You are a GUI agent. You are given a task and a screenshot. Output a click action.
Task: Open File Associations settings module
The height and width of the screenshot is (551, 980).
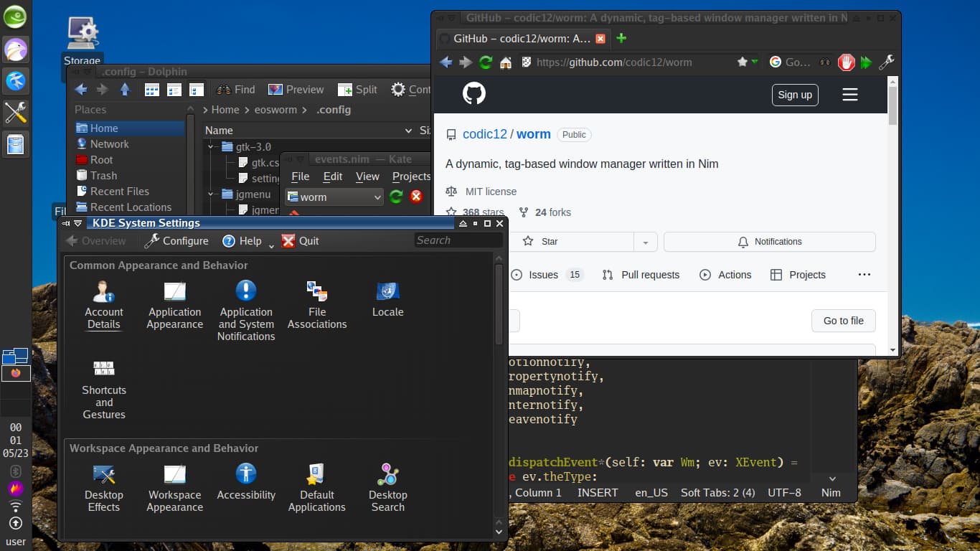pos(317,305)
